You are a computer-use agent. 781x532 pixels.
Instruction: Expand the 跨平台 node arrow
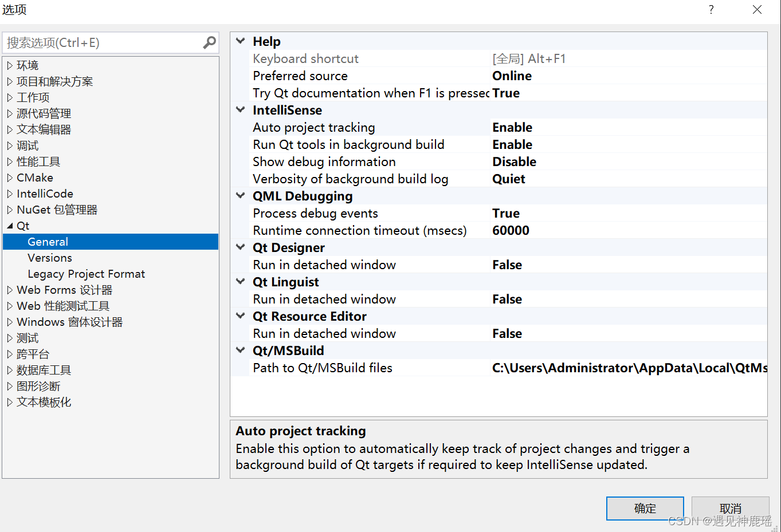[10, 354]
